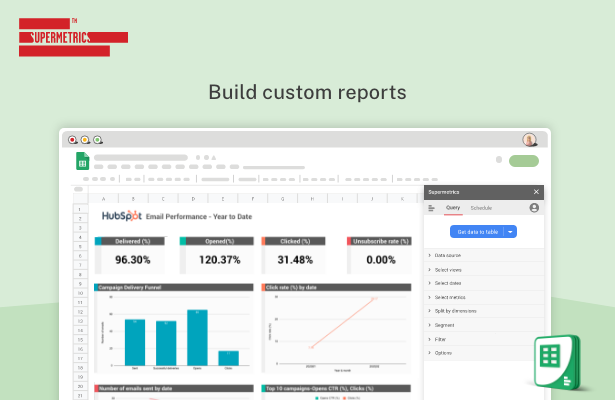Select column A header
Image resolution: width=615 pixels, height=400 pixels.
(x=104, y=199)
